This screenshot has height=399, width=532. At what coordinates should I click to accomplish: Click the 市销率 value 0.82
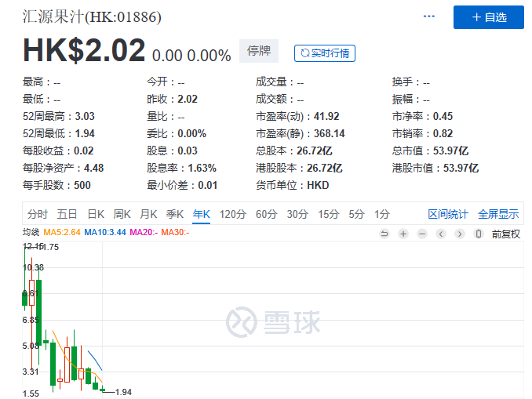[443, 133]
